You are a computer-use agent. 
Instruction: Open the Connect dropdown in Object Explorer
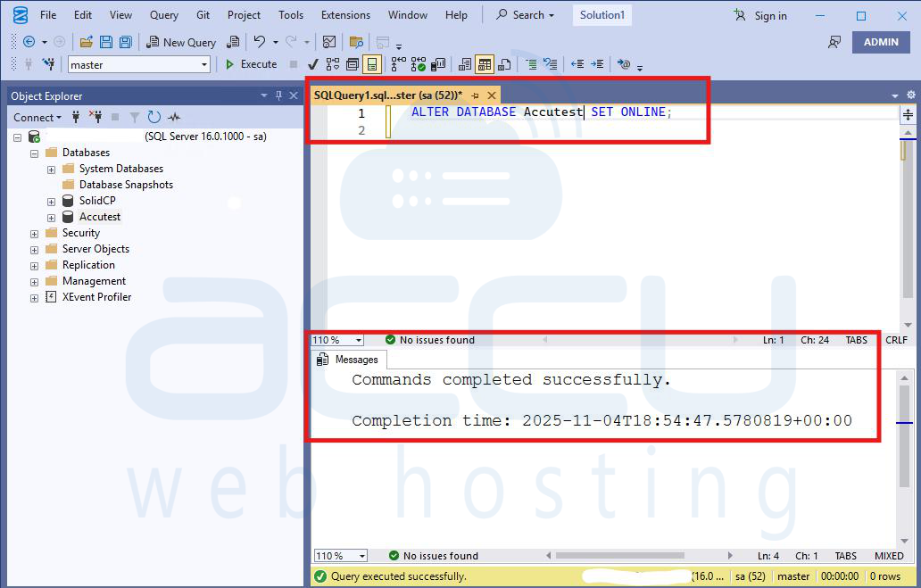tap(37, 117)
